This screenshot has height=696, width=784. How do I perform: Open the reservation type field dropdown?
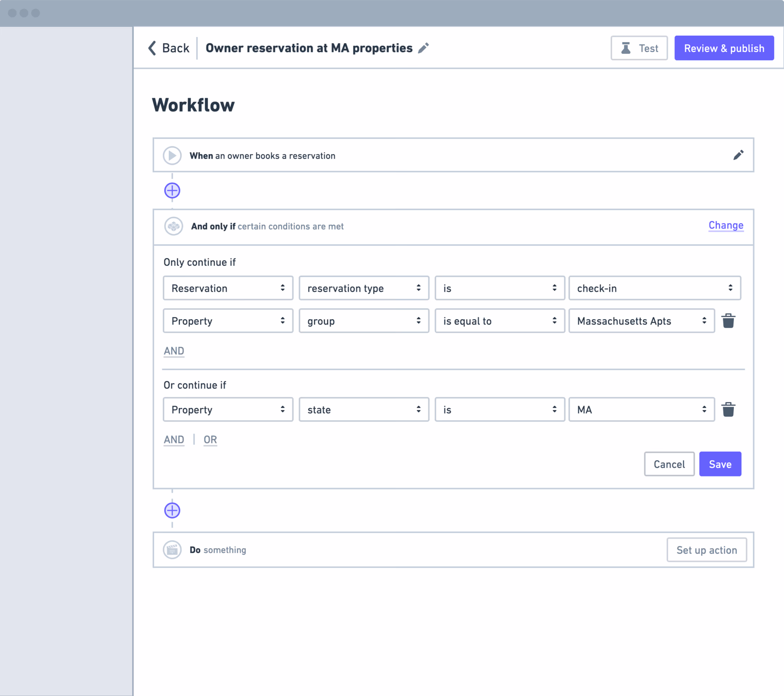click(364, 288)
